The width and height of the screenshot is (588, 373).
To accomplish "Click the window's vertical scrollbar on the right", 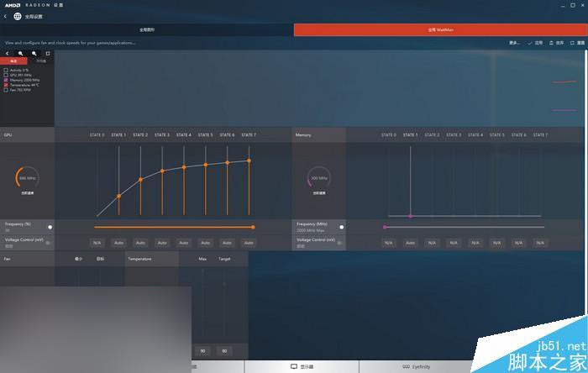I will [x=585, y=183].
